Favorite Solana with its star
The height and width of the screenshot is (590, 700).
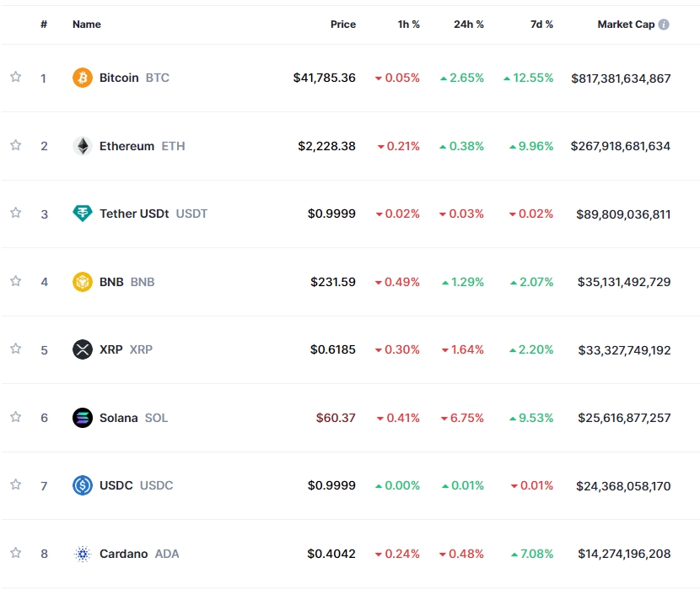tap(15, 417)
